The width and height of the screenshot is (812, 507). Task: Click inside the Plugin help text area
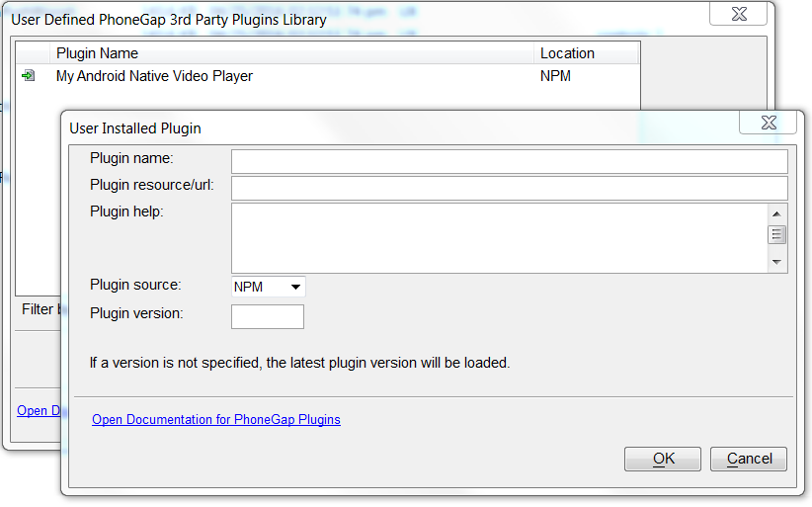500,238
